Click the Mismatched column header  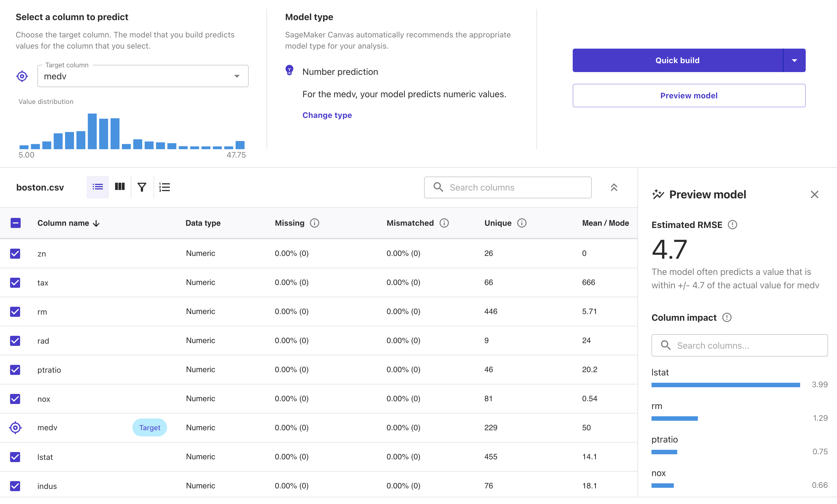click(410, 223)
